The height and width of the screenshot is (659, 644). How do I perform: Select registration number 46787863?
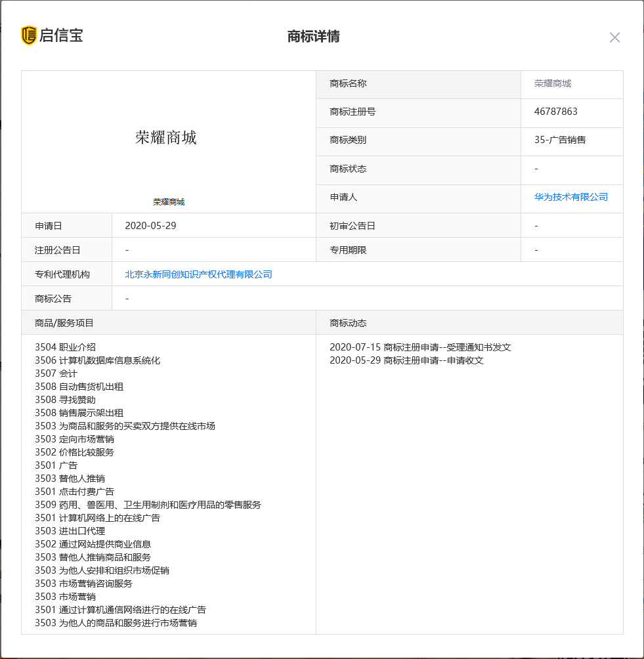pos(556,112)
